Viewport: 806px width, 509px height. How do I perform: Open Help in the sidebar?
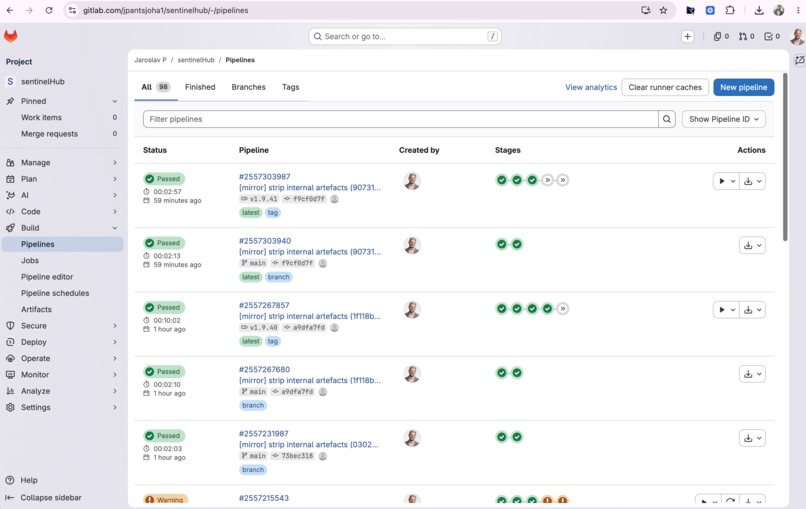29,480
